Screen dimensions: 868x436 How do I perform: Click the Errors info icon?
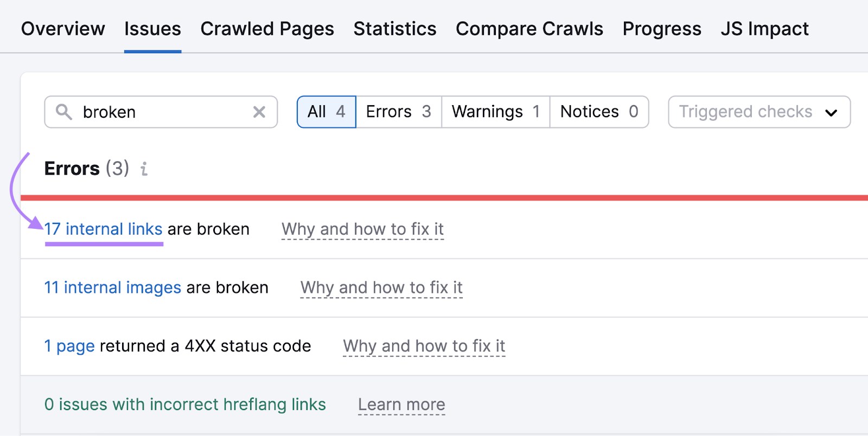coord(144,169)
